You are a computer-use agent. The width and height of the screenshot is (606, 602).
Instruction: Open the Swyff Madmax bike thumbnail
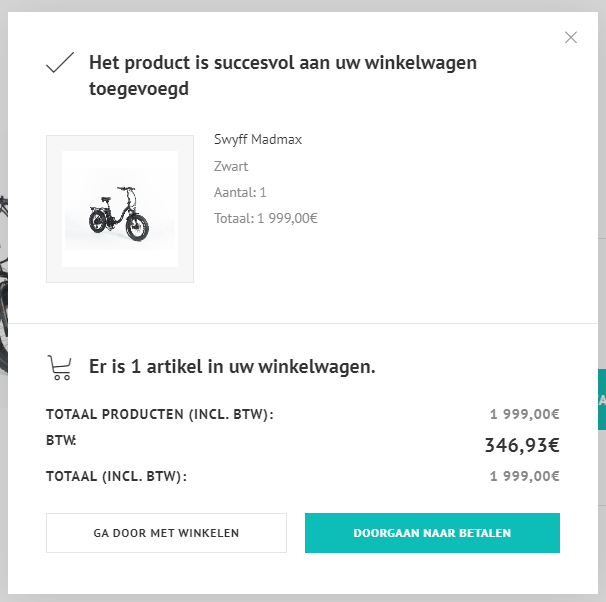point(120,209)
